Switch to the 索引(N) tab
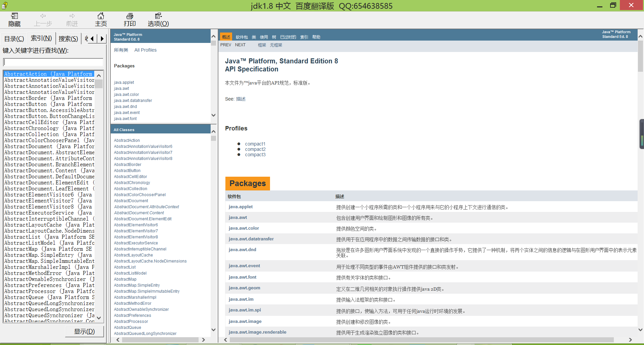Viewport: 644px width, 345px height. pyautogui.click(x=41, y=38)
